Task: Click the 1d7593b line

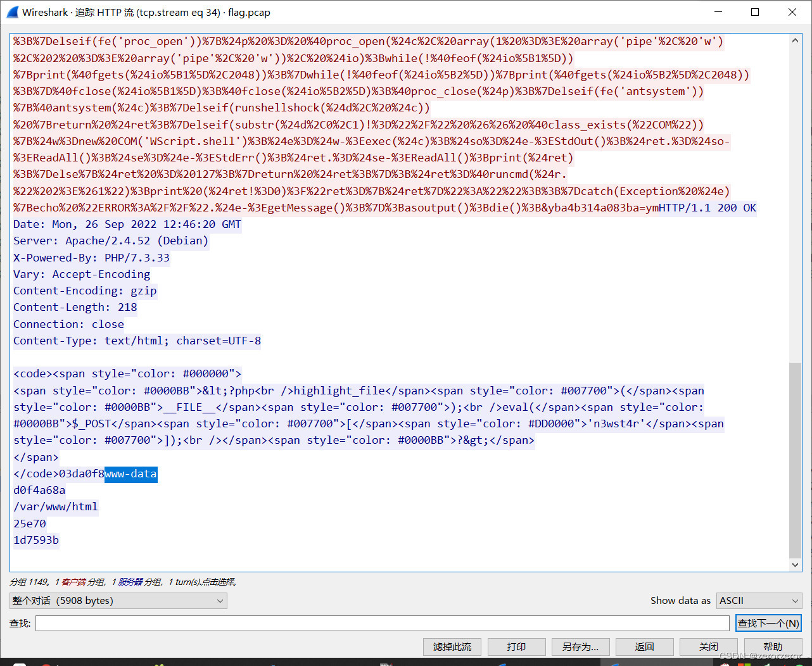Action: [36, 541]
